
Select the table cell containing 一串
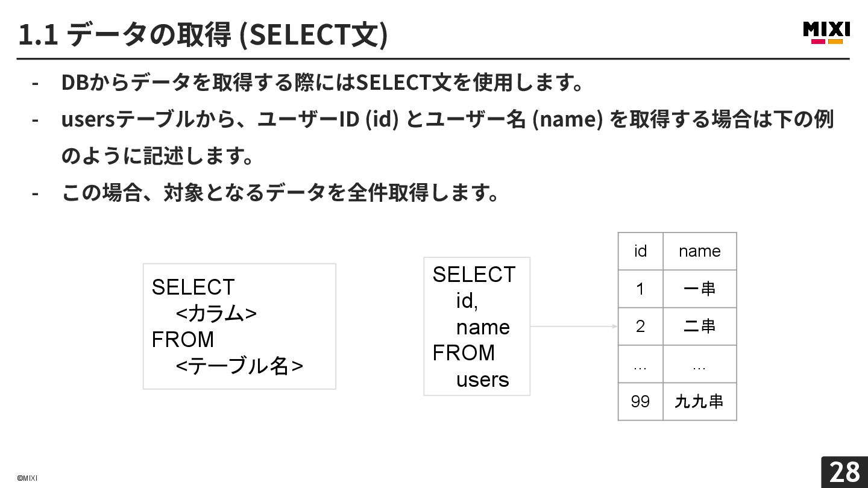click(700, 289)
